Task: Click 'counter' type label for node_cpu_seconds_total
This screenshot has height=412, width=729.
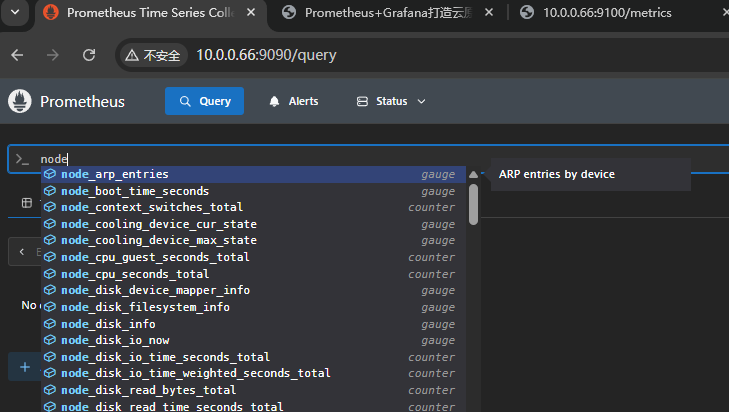Action: (431, 274)
